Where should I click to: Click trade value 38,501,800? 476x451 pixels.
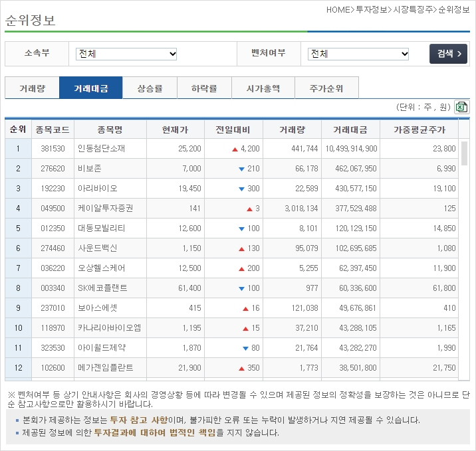tap(358, 367)
